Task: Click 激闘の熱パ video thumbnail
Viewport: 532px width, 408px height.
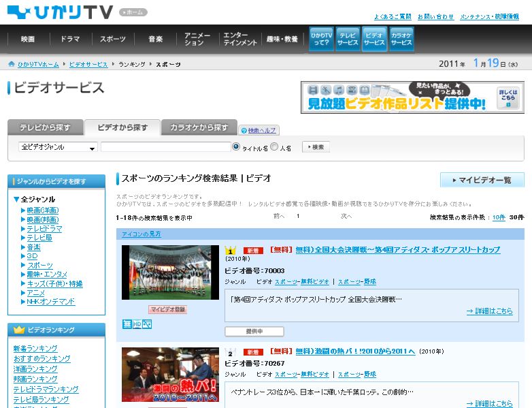Action: pos(170,375)
